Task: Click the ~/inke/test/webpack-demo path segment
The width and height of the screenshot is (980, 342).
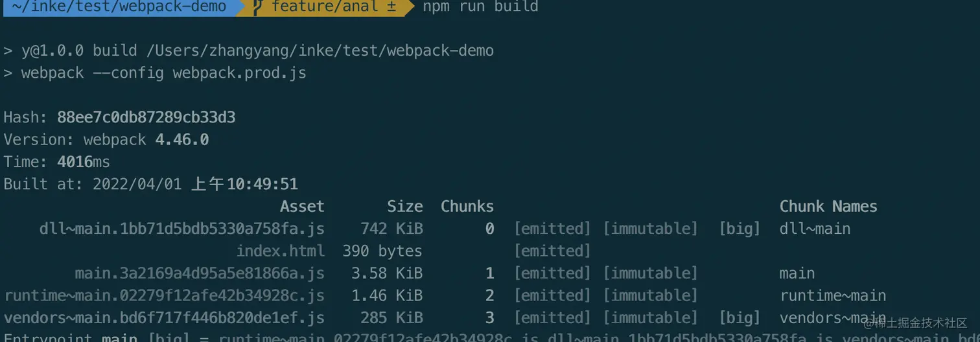Action: click(119, 7)
